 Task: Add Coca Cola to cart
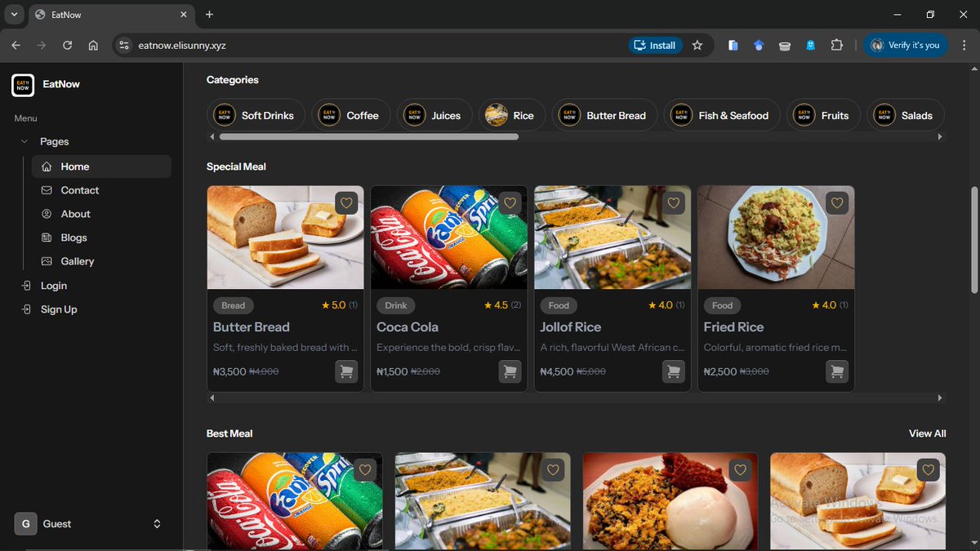coord(510,371)
